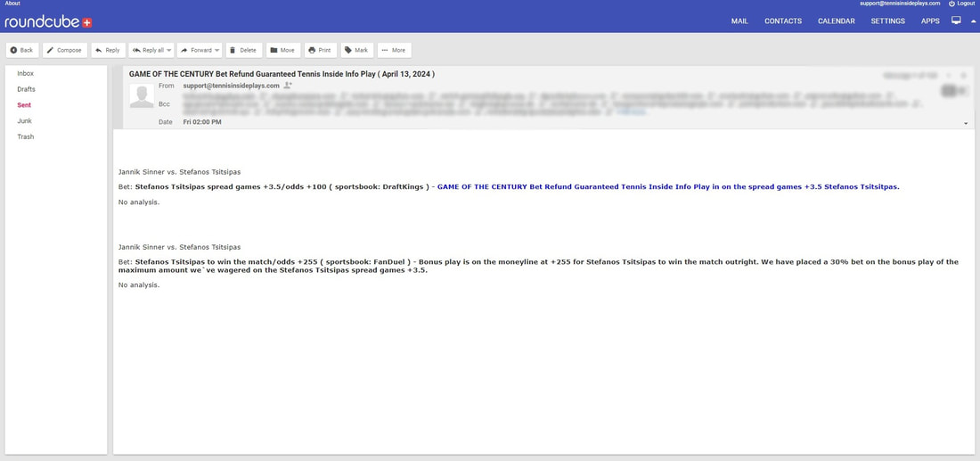Click the DraftKings bet line text

point(282,187)
